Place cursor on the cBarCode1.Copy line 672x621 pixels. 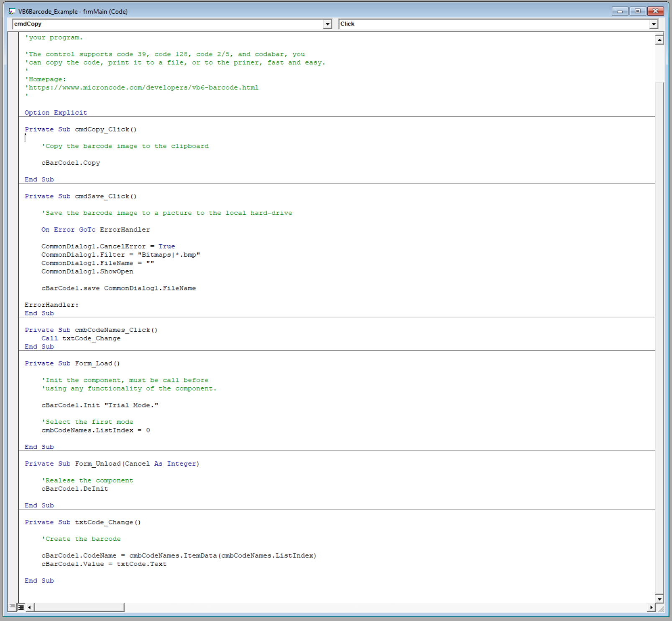point(70,163)
